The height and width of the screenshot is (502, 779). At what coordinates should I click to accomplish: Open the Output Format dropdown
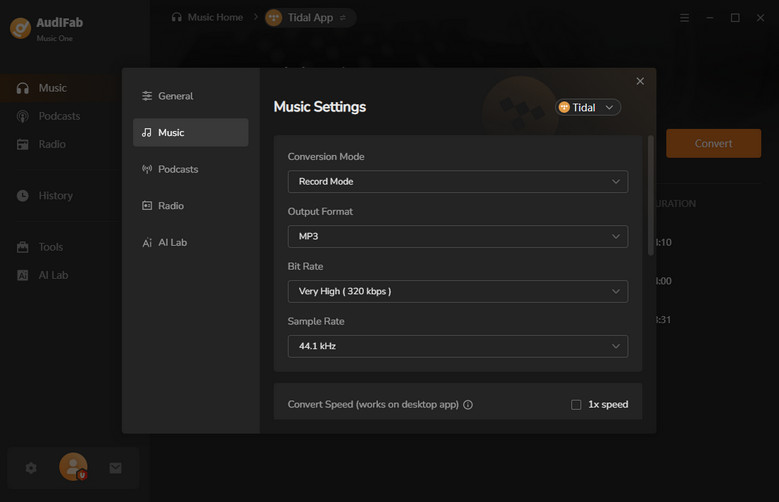click(457, 237)
